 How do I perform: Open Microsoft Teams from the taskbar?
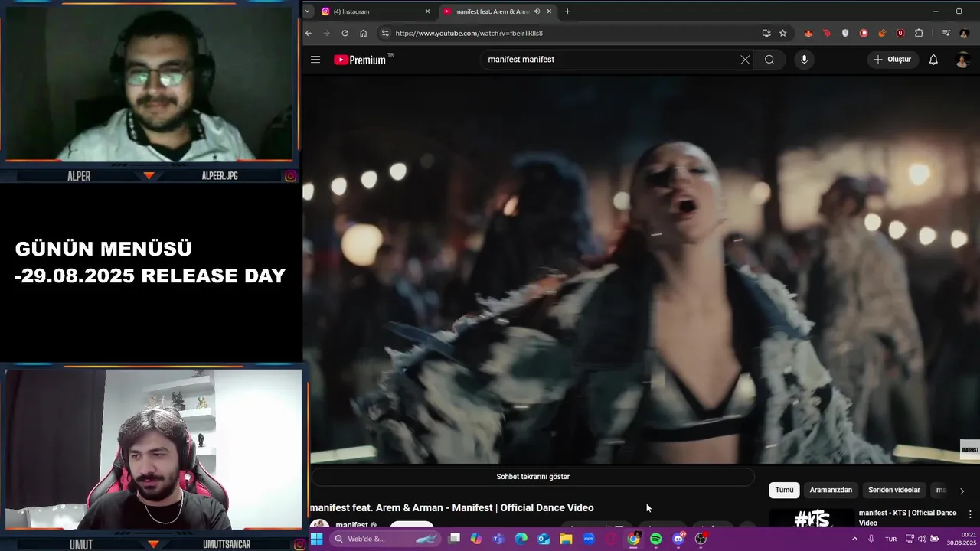point(498,539)
